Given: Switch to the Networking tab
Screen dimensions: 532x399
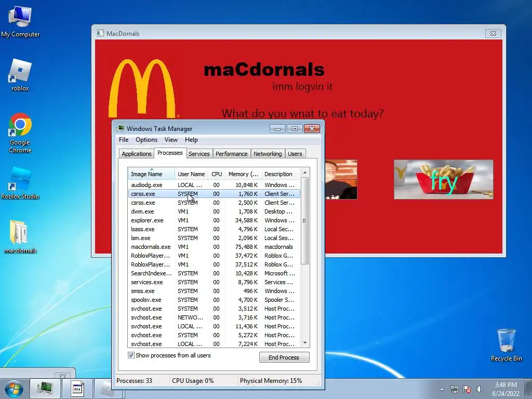Looking at the screenshot, I should point(268,154).
